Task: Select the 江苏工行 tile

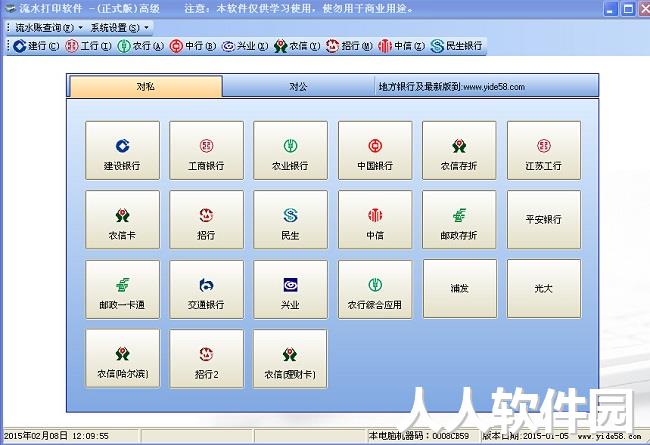Action: point(544,151)
